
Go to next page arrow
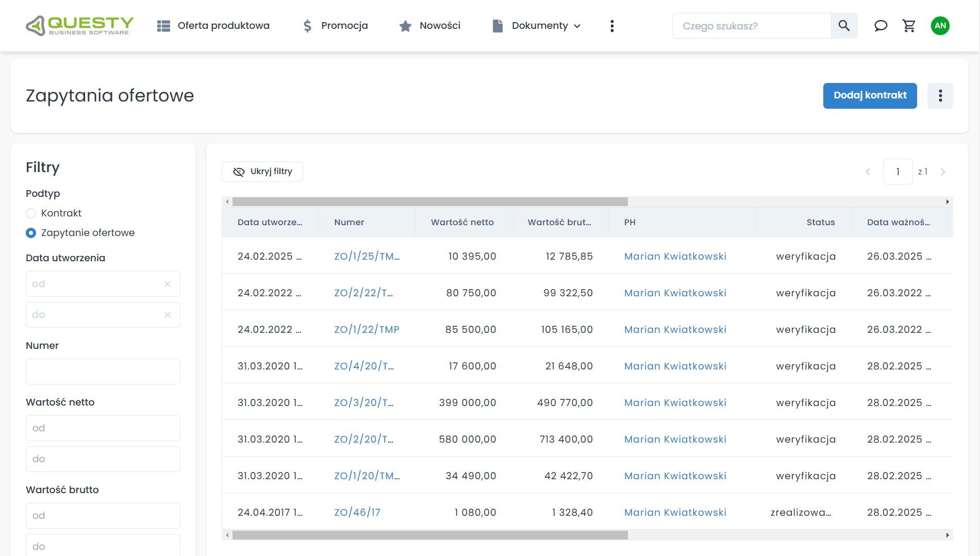pyautogui.click(x=943, y=172)
